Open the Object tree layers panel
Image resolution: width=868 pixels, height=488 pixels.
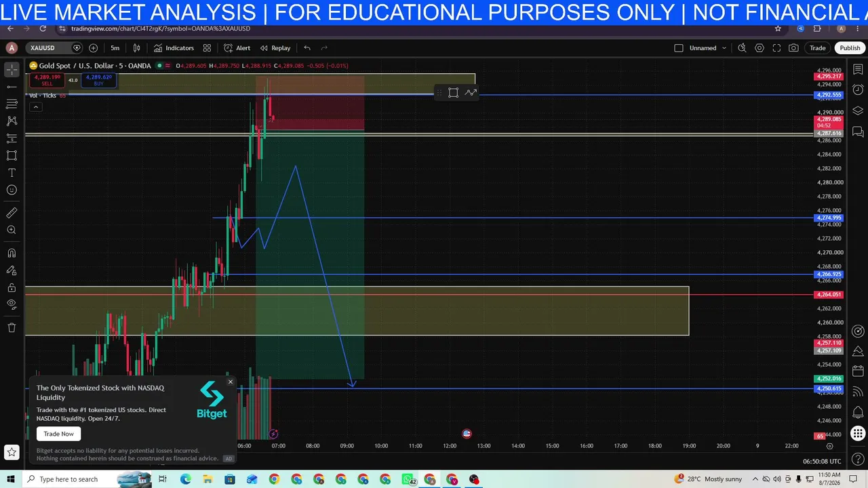pos(858,110)
